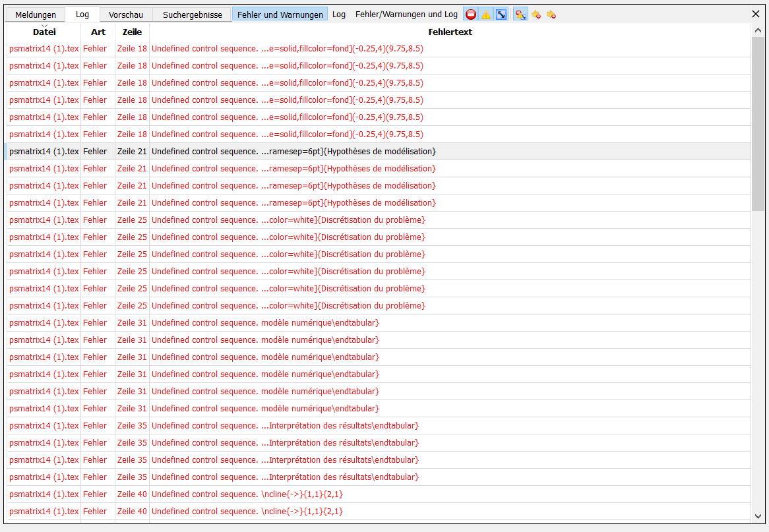This screenshot has width=769, height=532.
Task: Click the Fehlertext column header
Action: click(x=450, y=32)
